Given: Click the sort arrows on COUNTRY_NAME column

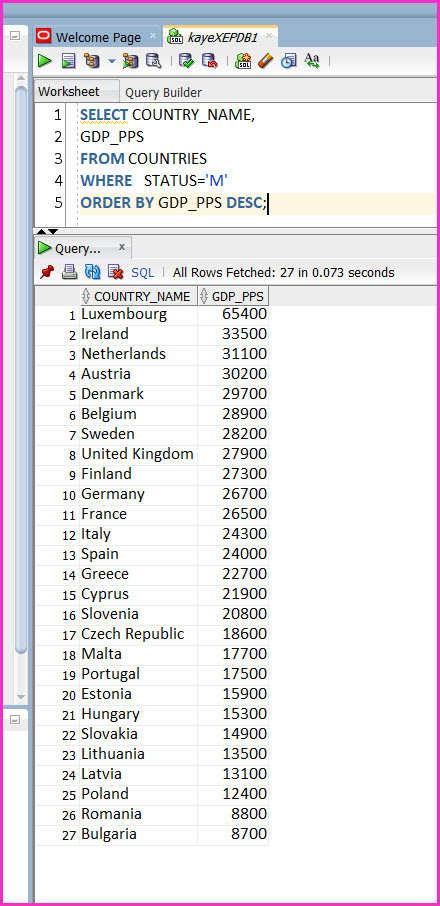Looking at the screenshot, I should [86, 296].
